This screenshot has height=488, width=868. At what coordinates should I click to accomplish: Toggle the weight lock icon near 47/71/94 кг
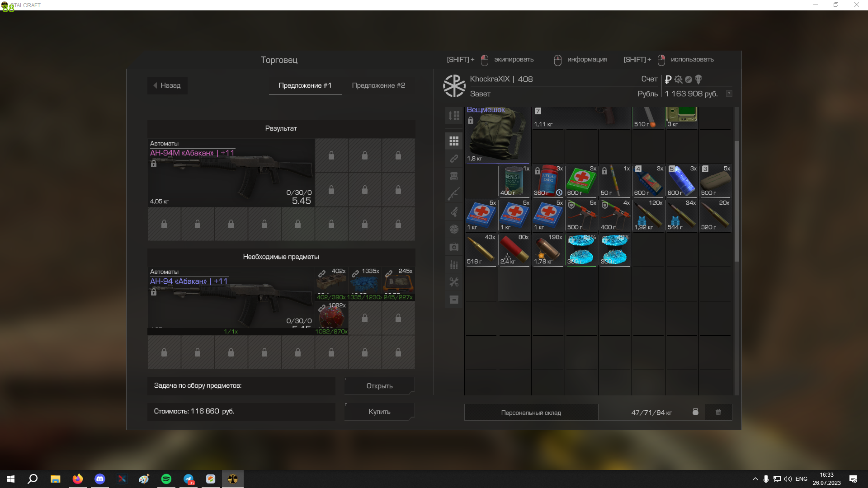(695, 412)
